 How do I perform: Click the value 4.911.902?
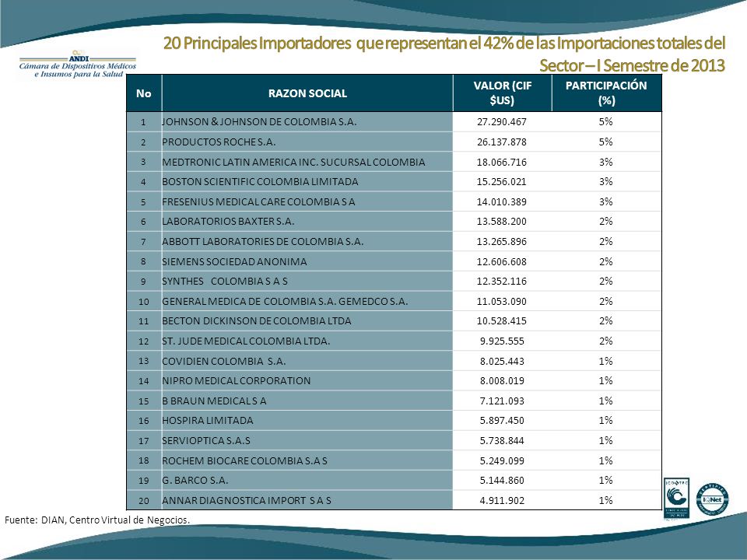coord(502,500)
